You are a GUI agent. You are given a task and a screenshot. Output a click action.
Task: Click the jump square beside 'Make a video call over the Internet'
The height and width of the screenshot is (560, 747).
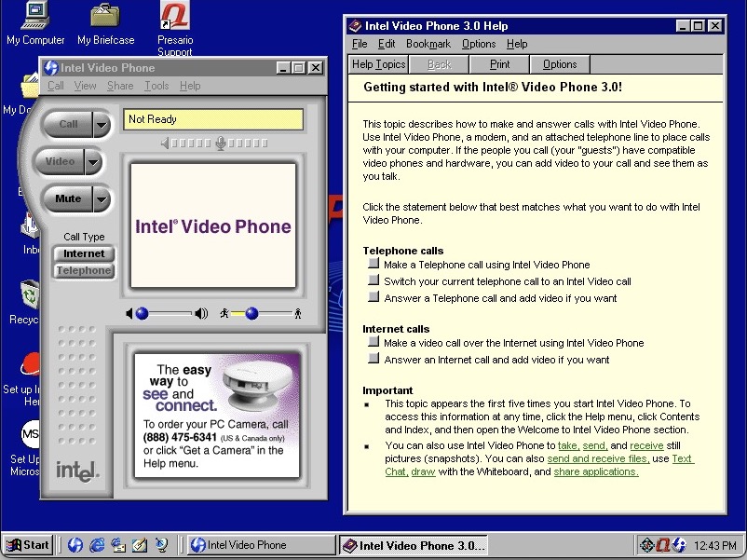pyautogui.click(x=375, y=343)
